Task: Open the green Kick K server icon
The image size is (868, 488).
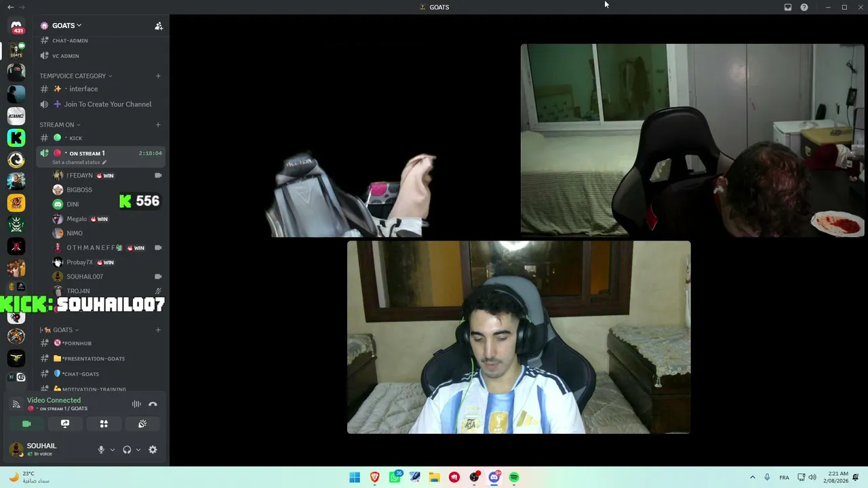Action: 16,138
